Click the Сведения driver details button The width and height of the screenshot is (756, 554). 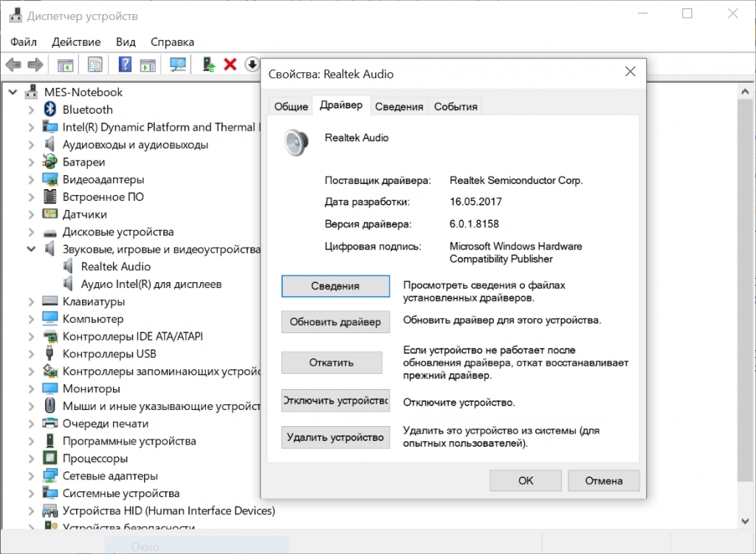point(336,286)
